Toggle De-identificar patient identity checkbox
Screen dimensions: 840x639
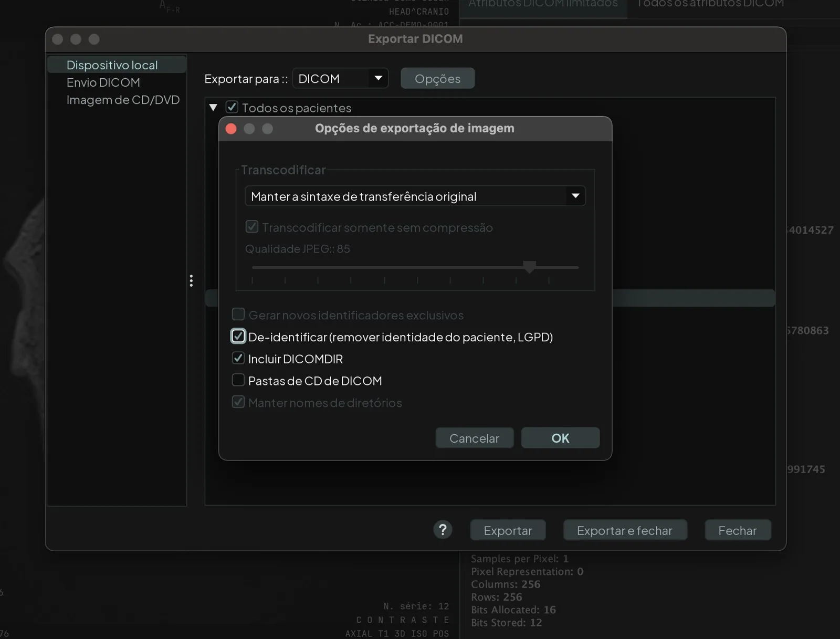tap(238, 336)
